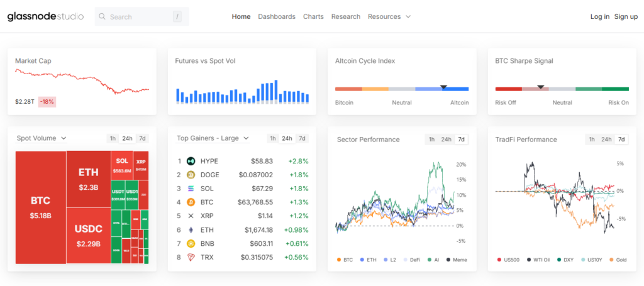Screen dimensions: 644x286
Task: Expand the Resources menu
Action: [x=389, y=16]
